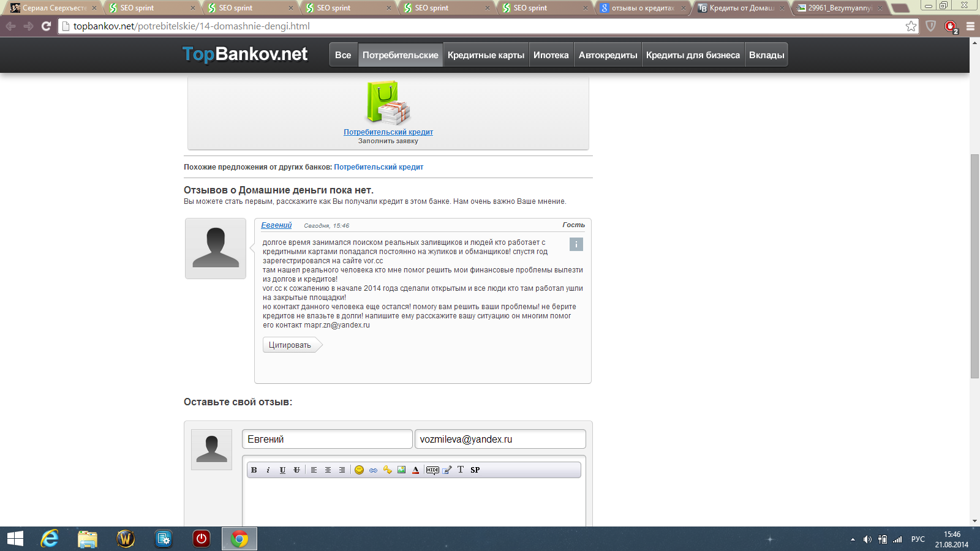Image resolution: width=980 pixels, height=551 pixels.
Task: Click the page vertical scrollbar thumb
Action: [x=974, y=266]
